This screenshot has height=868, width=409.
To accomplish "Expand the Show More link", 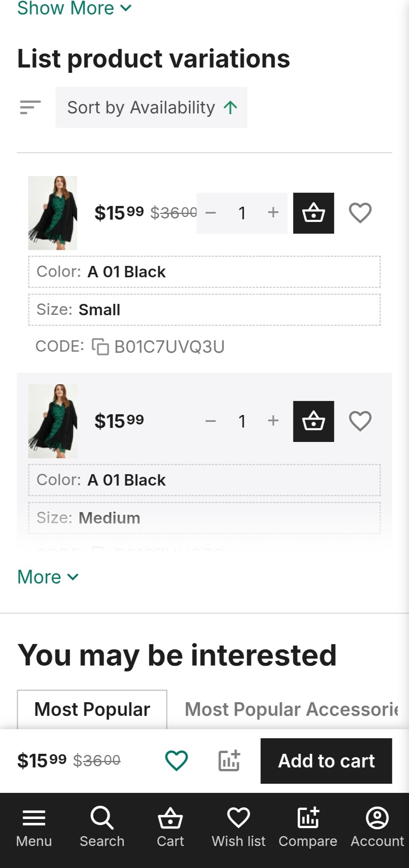I will (x=74, y=8).
